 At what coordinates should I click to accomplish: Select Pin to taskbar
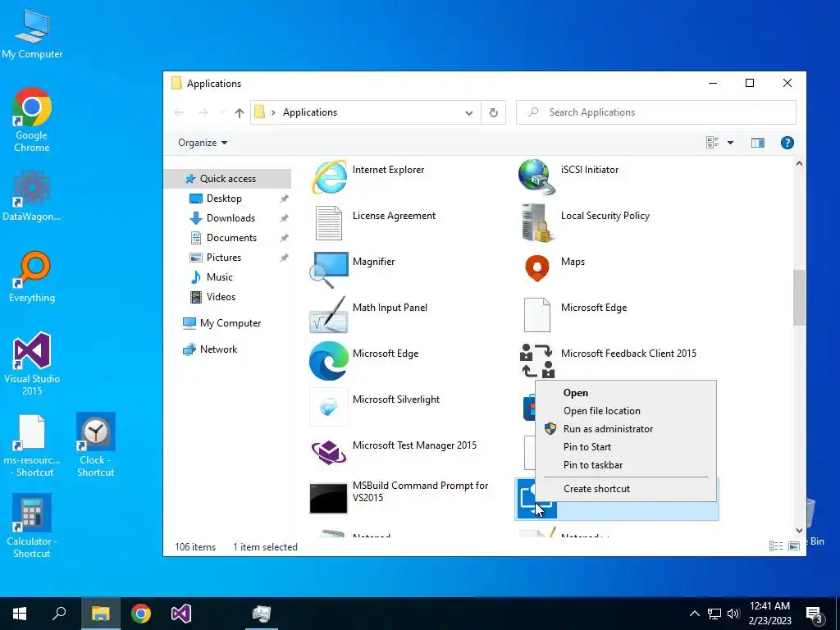point(626,465)
